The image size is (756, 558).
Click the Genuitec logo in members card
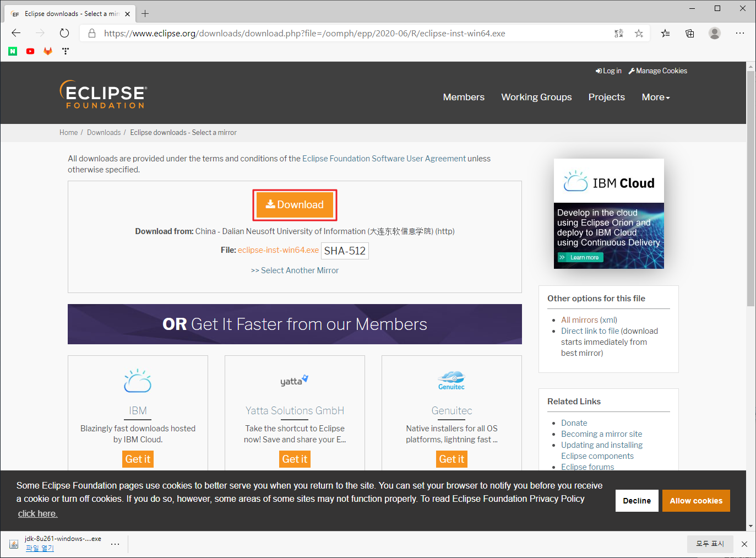tap(452, 381)
